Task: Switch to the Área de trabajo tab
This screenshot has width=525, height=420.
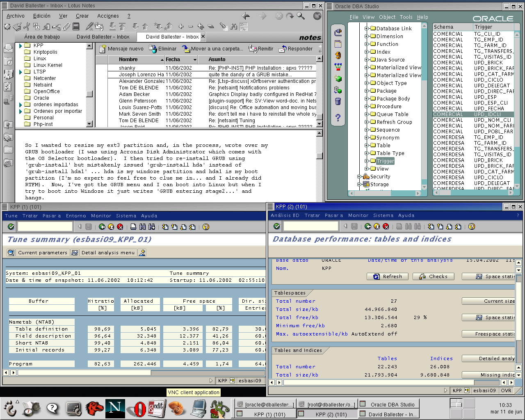Action: pyautogui.click(x=42, y=37)
